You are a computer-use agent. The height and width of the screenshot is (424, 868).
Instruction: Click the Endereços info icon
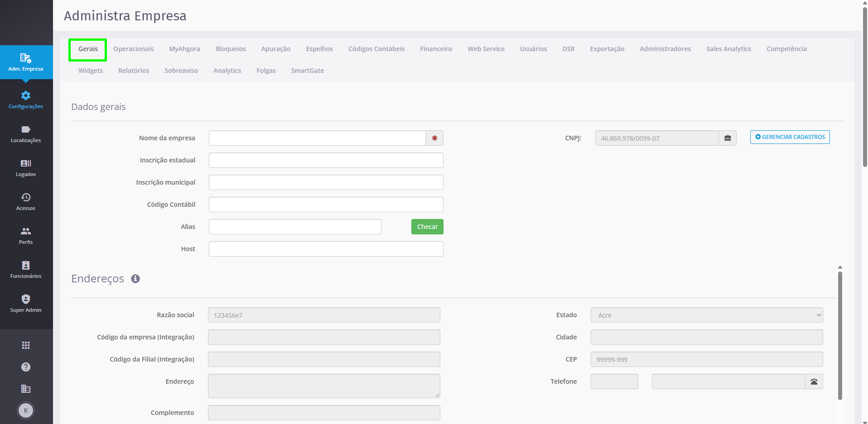(x=135, y=279)
